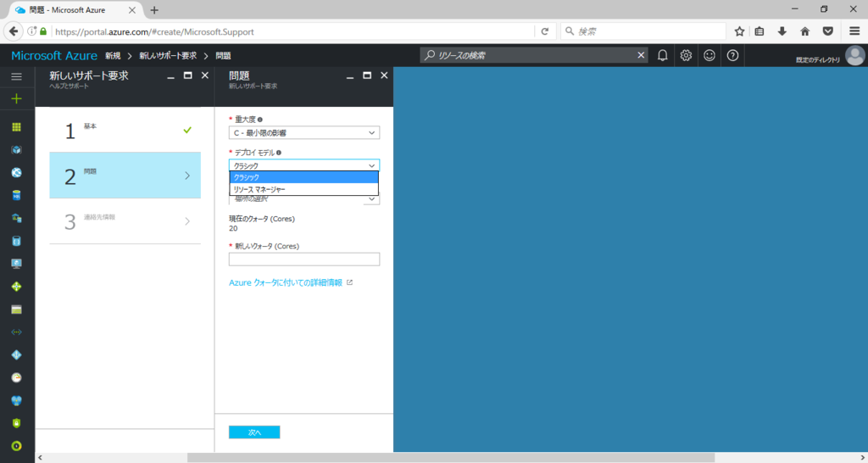Image resolution: width=868 pixels, height=463 pixels.
Task: Click the 新規 breadcrumb
Action: click(113, 55)
